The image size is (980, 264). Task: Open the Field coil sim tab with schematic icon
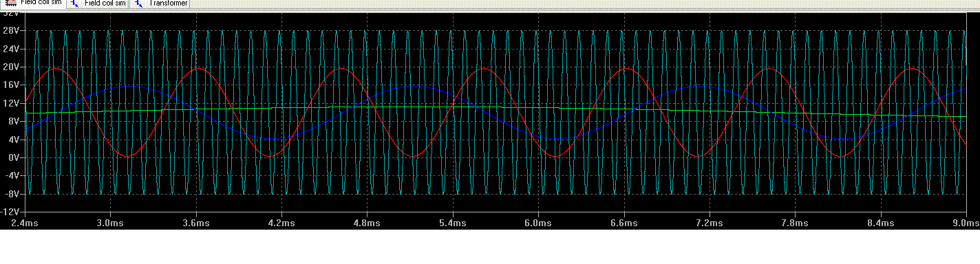(x=98, y=3)
